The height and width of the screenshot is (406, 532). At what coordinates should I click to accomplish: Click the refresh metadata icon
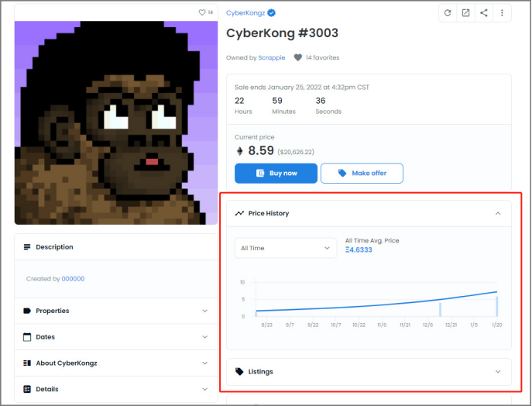click(448, 12)
